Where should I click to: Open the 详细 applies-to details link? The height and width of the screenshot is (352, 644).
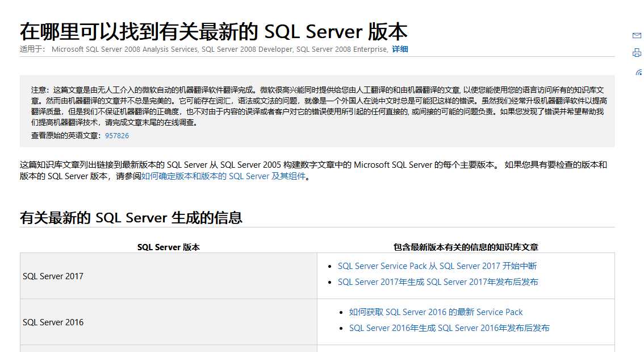coord(400,49)
